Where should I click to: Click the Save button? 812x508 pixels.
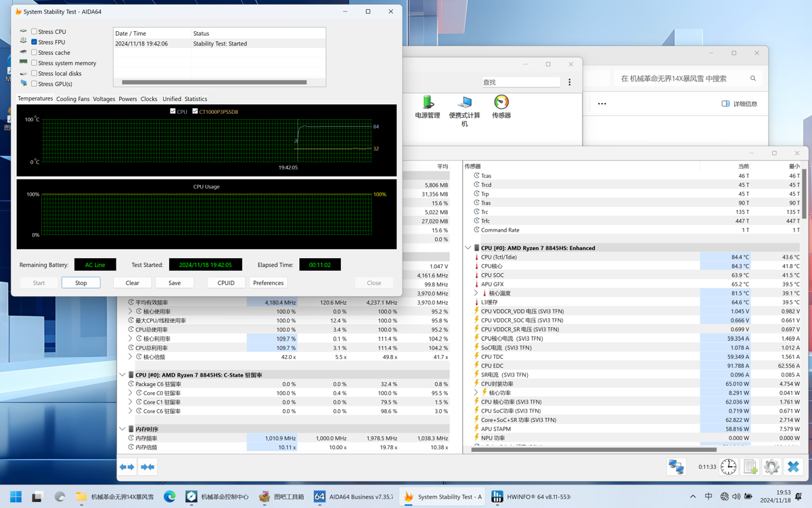175,282
